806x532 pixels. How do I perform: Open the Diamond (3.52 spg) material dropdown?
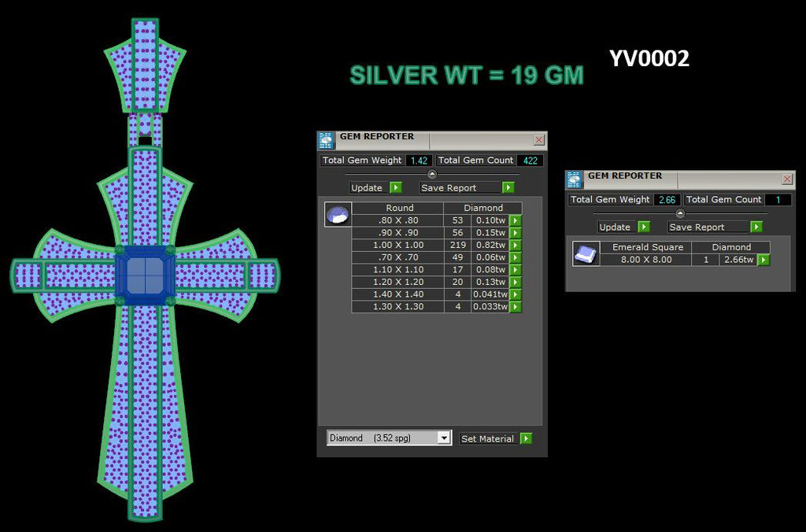[444, 438]
